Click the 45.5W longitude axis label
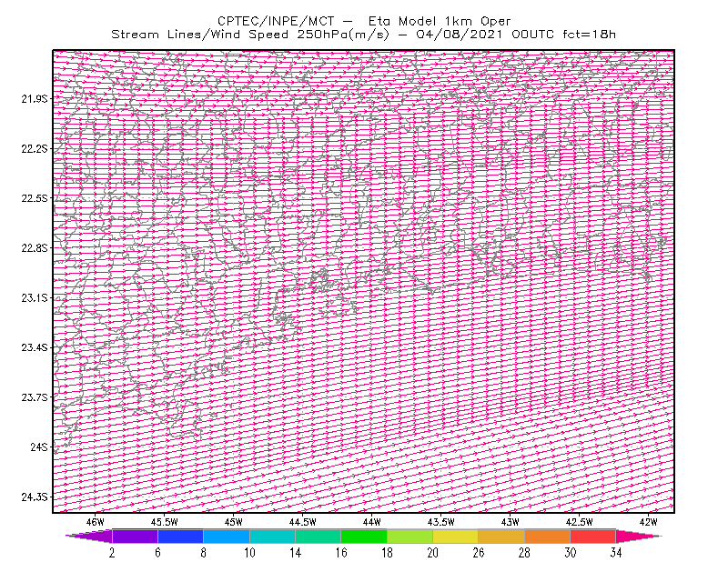The image size is (728, 562). 165,522
